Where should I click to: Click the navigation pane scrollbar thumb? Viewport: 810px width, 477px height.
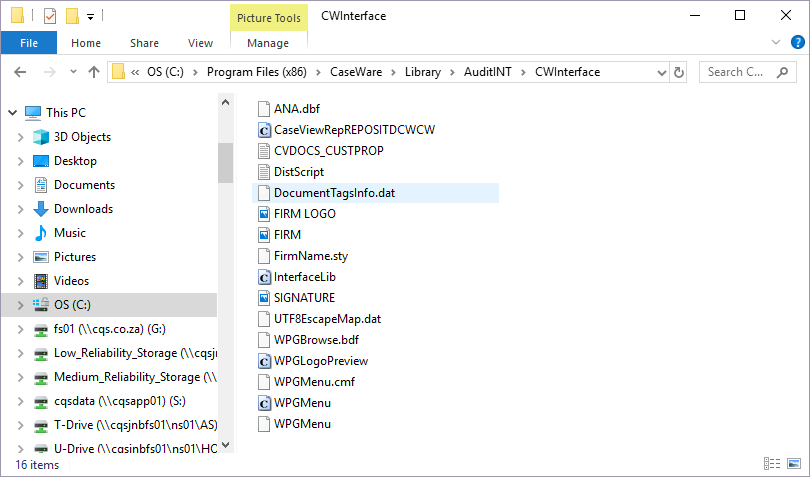coord(225,163)
